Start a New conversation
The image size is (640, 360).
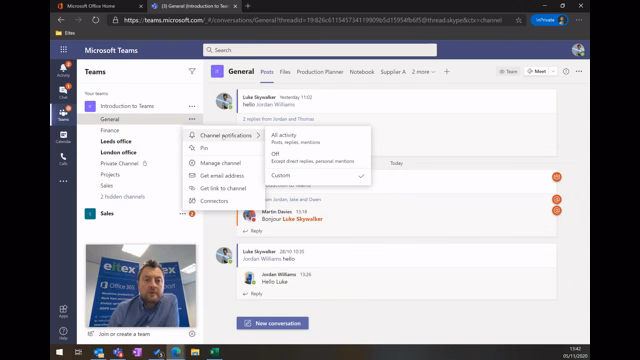[x=272, y=323]
